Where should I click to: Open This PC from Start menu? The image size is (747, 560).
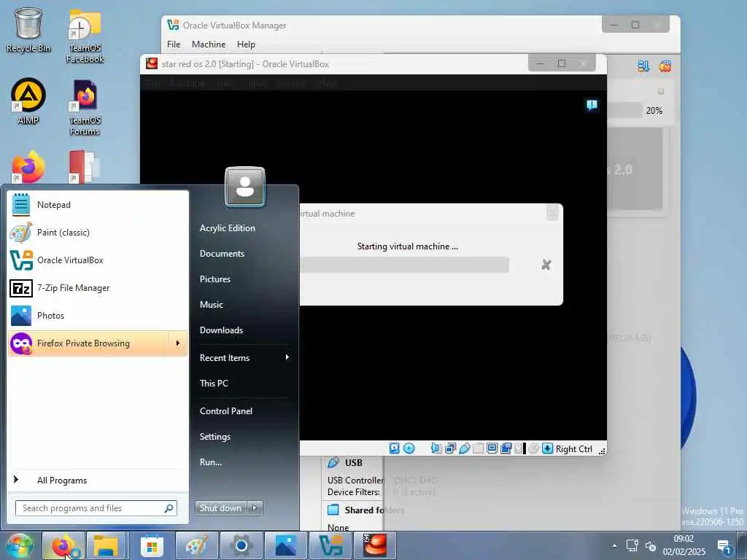[214, 384]
